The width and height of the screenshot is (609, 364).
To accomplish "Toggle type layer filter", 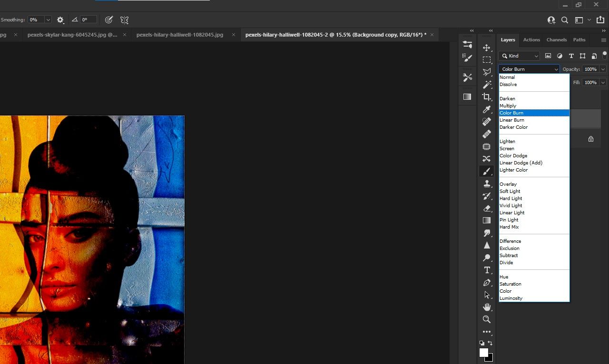I will (x=571, y=56).
